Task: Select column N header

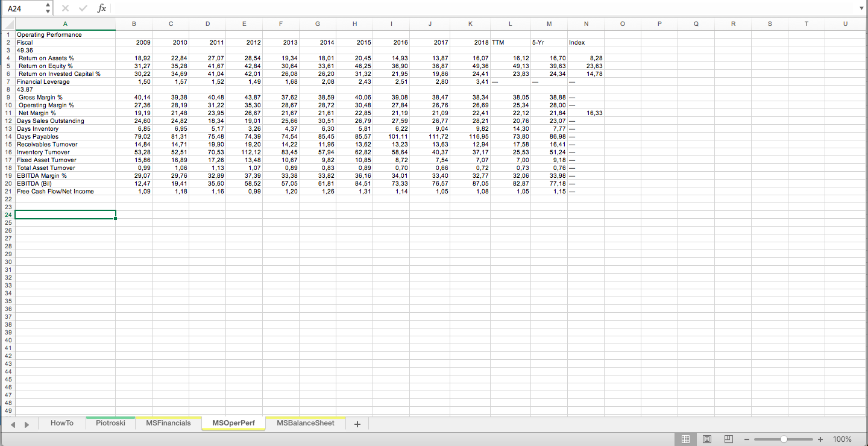Action: [586, 24]
